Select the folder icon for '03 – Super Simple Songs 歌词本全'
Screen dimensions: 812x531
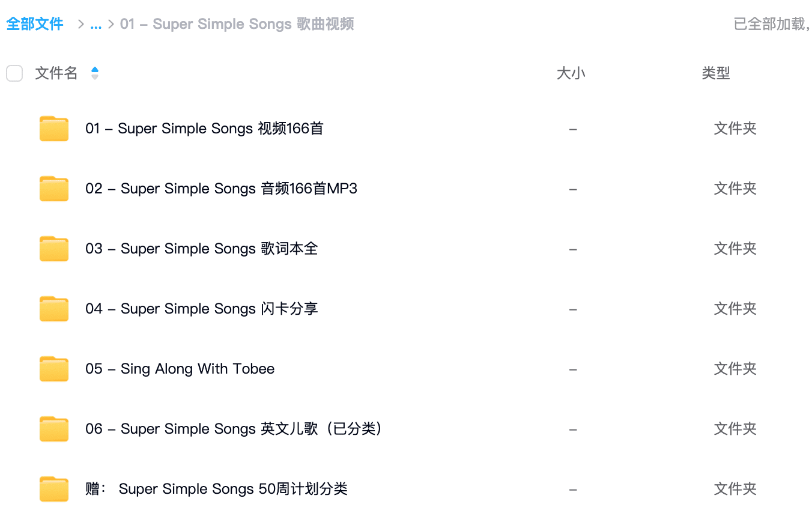click(53, 249)
